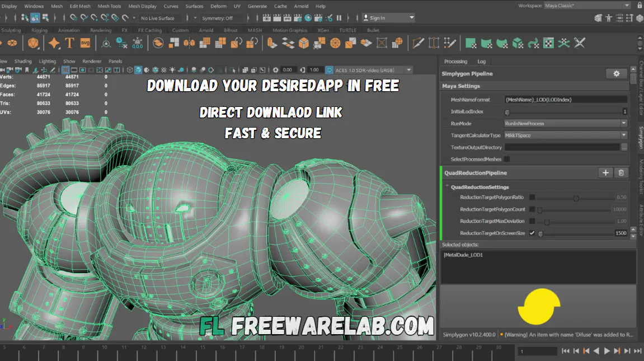The width and height of the screenshot is (644, 361).
Task: Open the Arnold menu in menu bar
Action: [x=301, y=6]
